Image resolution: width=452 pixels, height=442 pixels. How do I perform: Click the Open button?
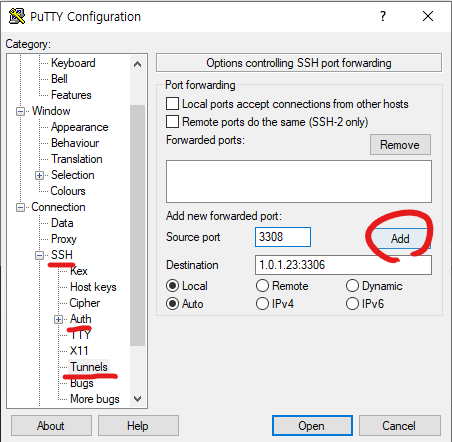tap(312, 426)
